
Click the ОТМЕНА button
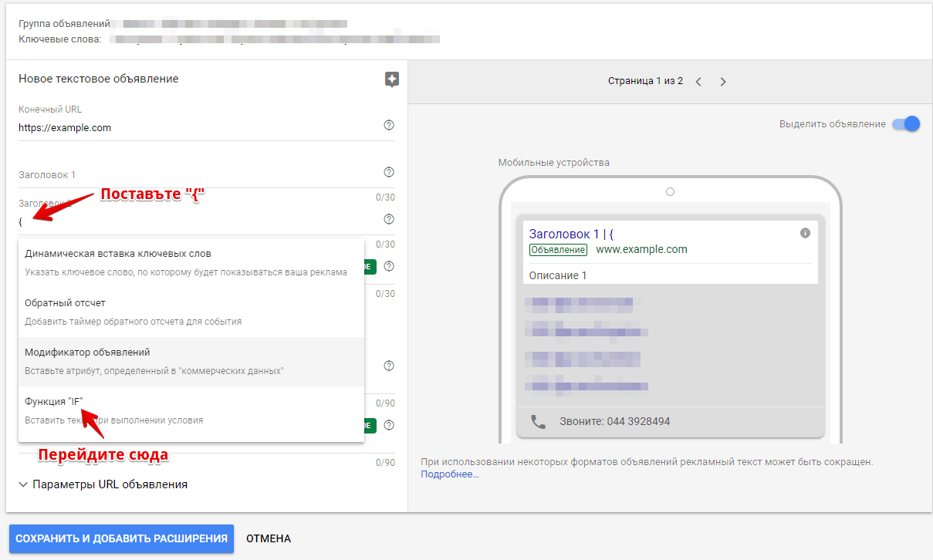(269, 538)
